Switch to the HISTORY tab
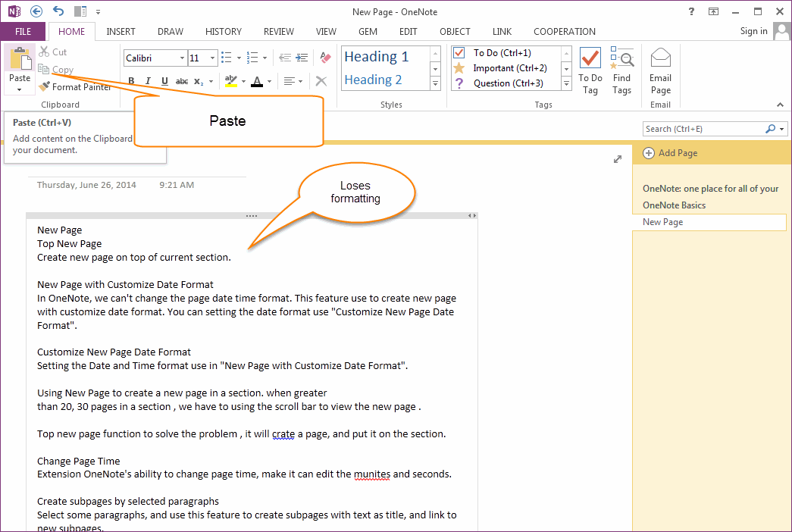This screenshot has height=532, width=792. coord(224,31)
